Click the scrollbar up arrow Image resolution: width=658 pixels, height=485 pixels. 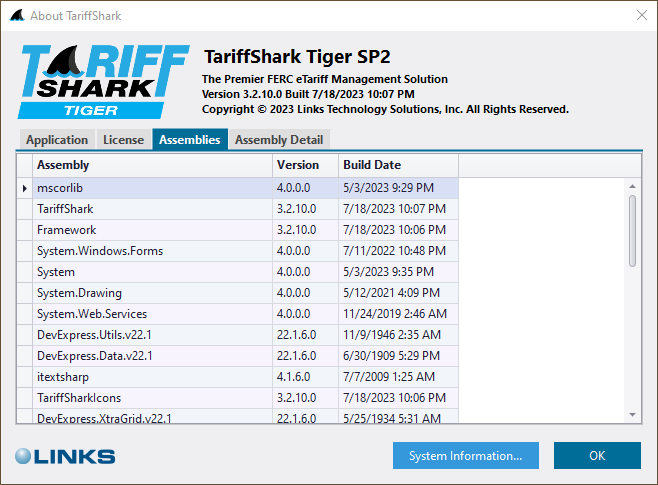click(632, 186)
